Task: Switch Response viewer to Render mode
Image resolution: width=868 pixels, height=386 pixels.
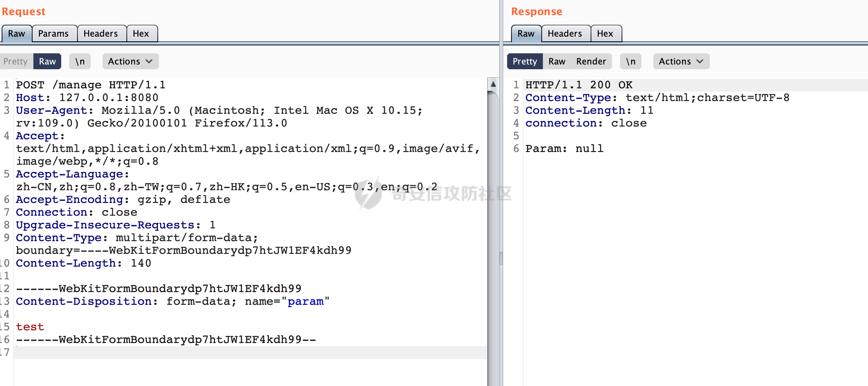Action: [x=591, y=61]
